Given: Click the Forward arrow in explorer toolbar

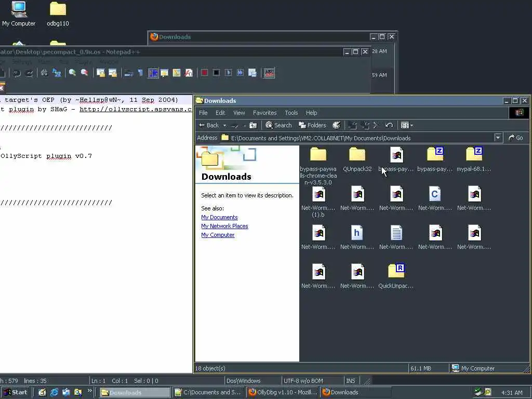Looking at the screenshot, I should point(235,126).
